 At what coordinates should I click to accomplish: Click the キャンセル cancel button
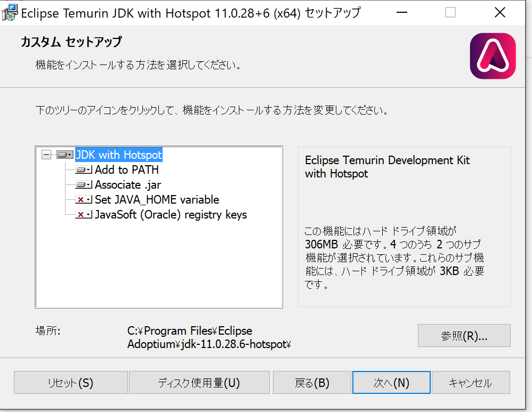(471, 383)
